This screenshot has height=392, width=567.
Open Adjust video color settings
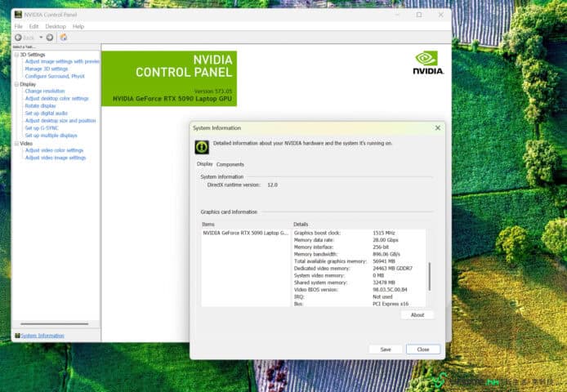54,150
